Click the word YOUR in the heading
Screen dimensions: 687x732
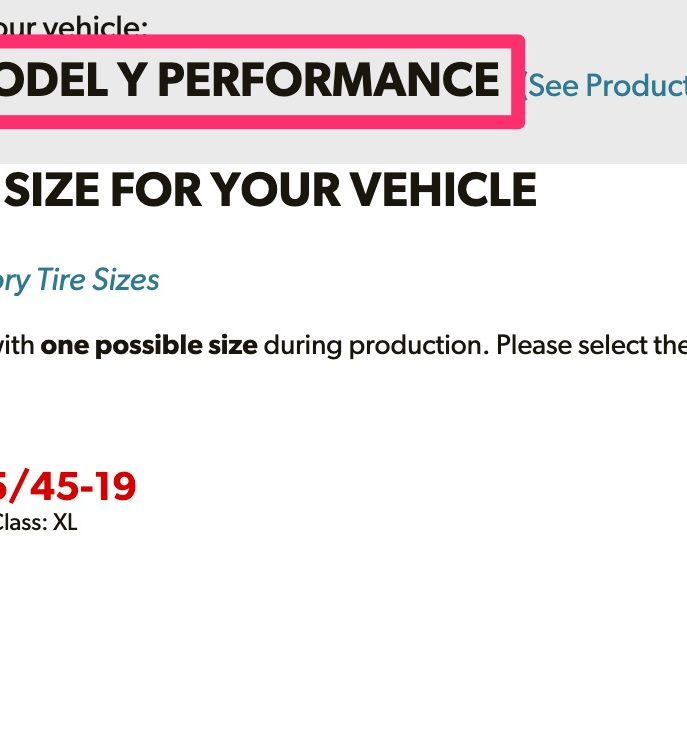click(277, 190)
